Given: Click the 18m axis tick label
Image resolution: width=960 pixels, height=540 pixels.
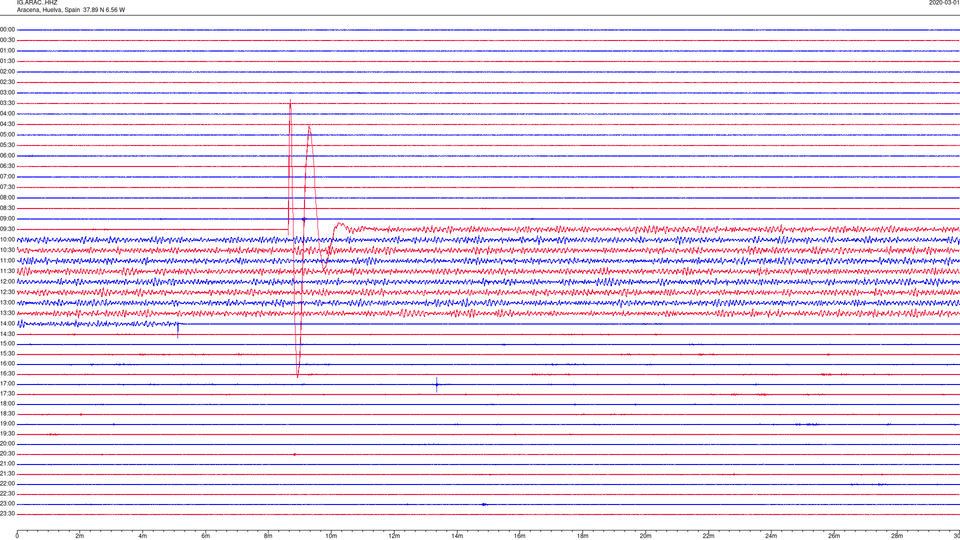Looking at the screenshot, I should tap(583, 536).
